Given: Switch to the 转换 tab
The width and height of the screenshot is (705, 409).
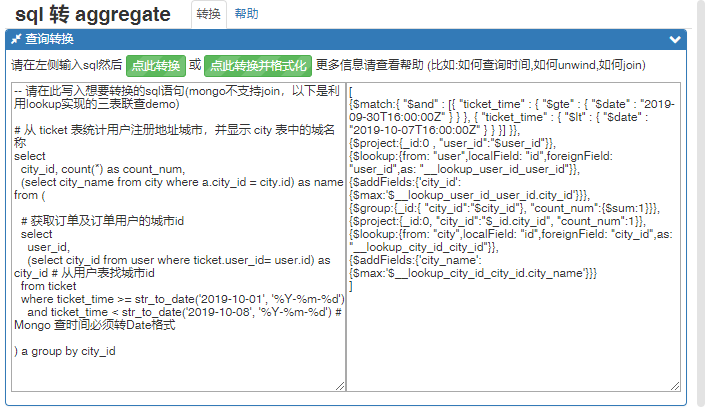Looking at the screenshot, I should point(208,14).
